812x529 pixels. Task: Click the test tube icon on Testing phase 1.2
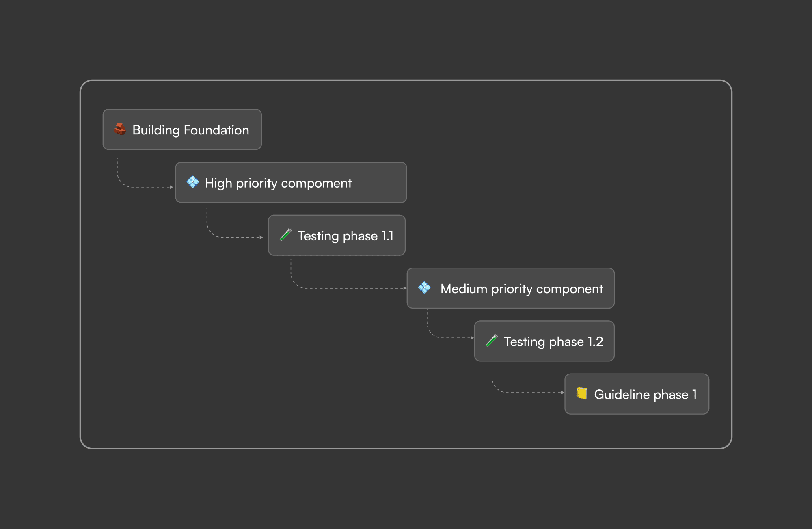tap(492, 341)
